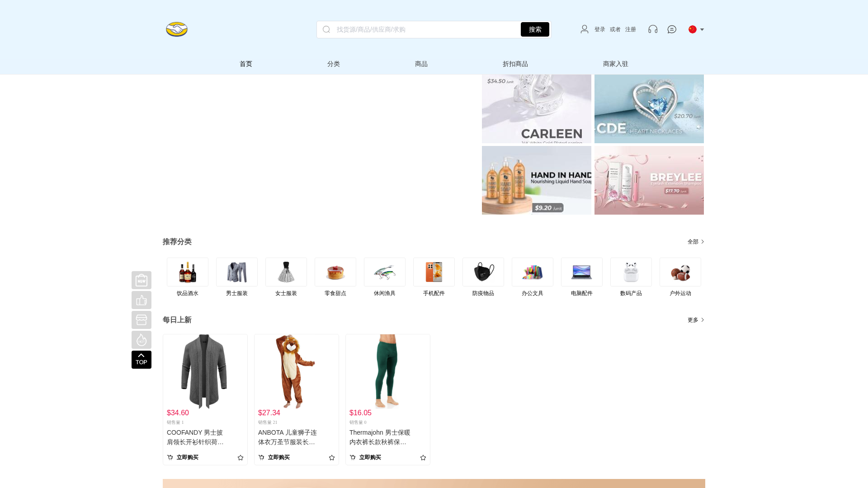Open the 首页 home tab
868x488 pixels.
pos(246,64)
